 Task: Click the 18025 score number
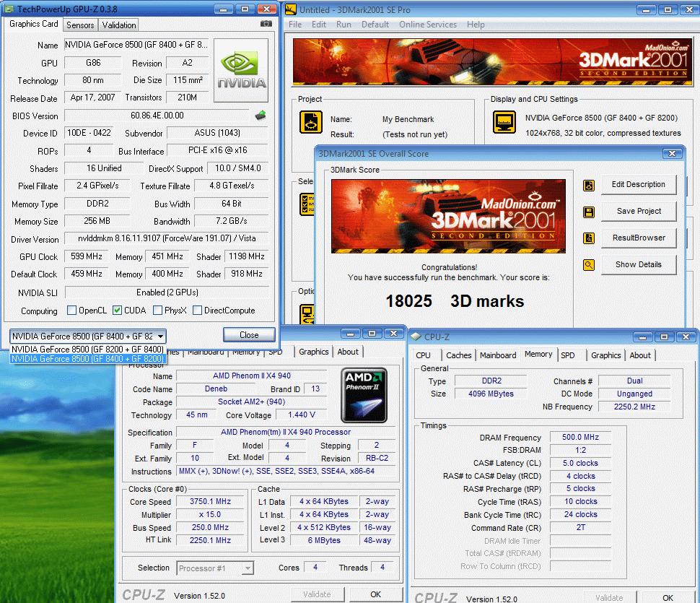click(408, 301)
